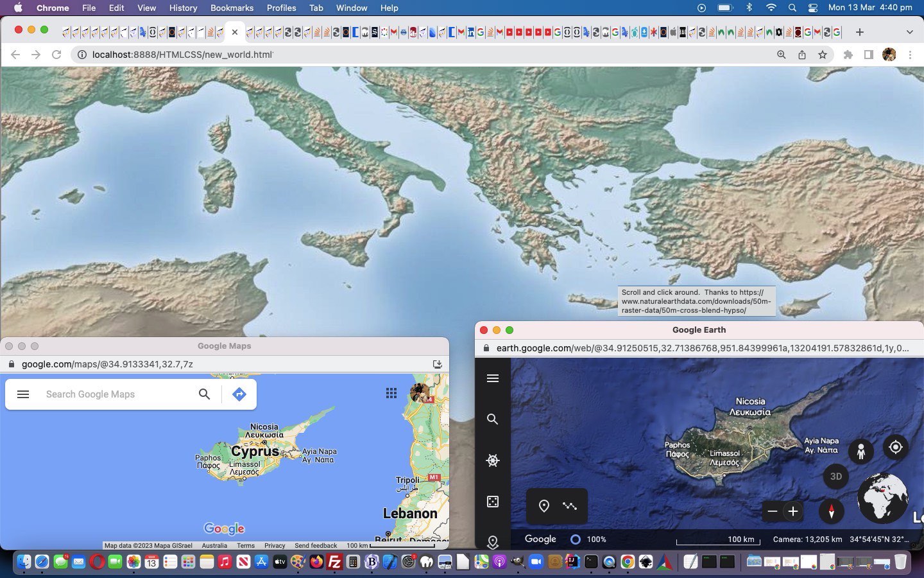Click the Google Maps window address bar
This screenshot has width=924, height=578.
pos(225,364)
